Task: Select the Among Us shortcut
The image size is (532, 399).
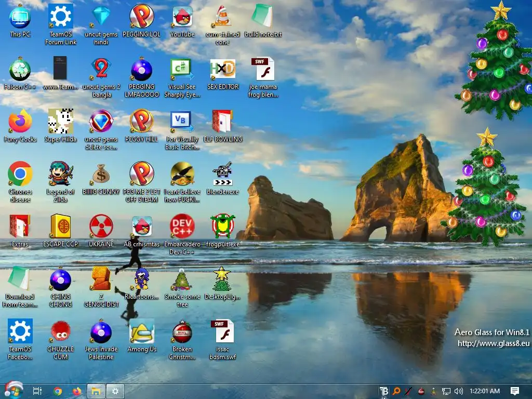Action: click(x=141, y=335)
